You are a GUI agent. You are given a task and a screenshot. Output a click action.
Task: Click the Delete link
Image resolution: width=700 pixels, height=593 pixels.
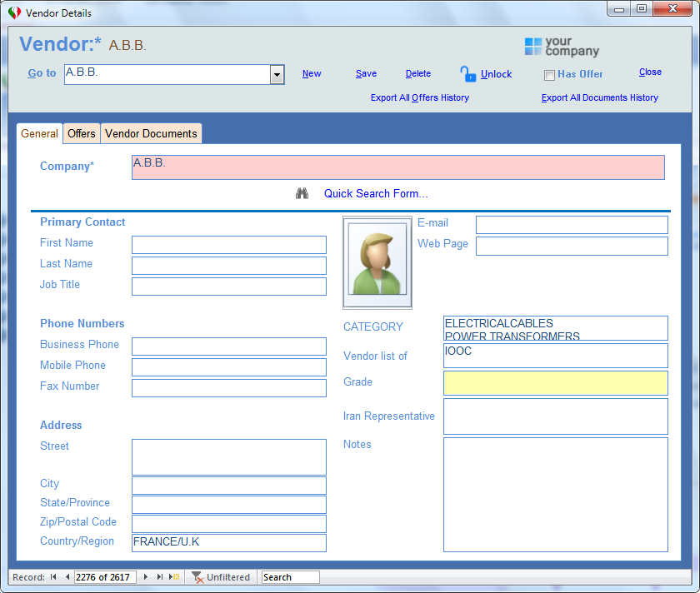417,73
